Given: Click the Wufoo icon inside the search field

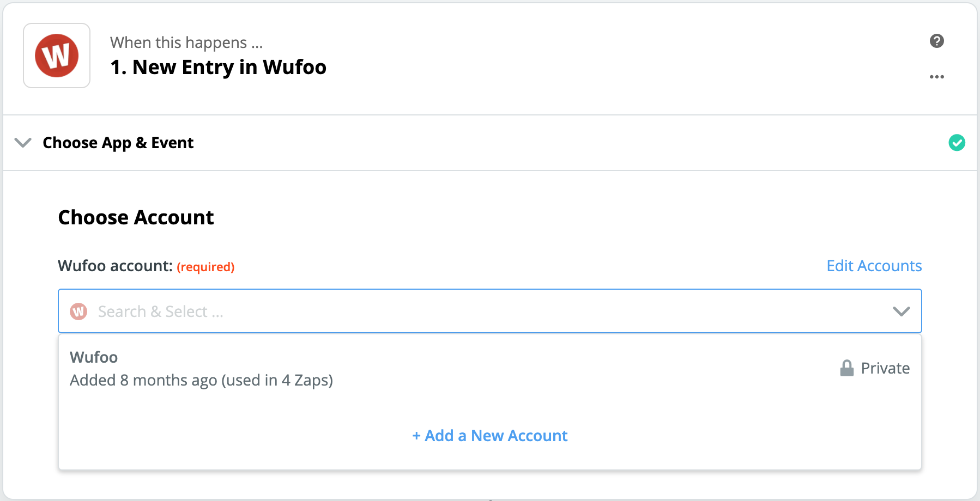Looking at the screenshot, I should pos(78,311).
